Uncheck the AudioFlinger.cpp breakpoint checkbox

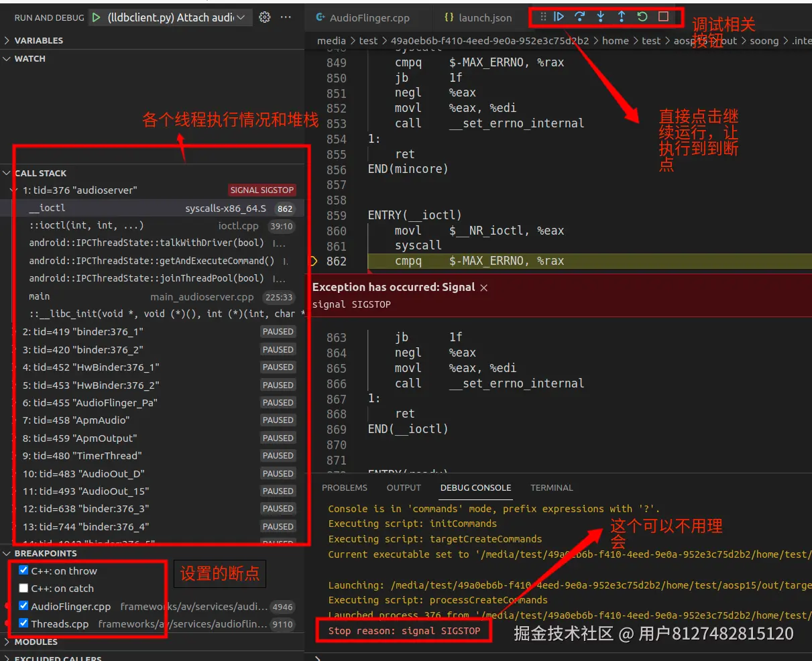click(23, 606)
